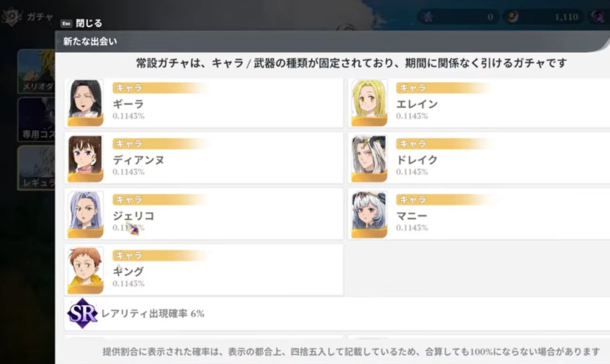The height and width of the screenshot is (364, 610).
Task: Click the 閉じる close button
Action: (89, 23)
